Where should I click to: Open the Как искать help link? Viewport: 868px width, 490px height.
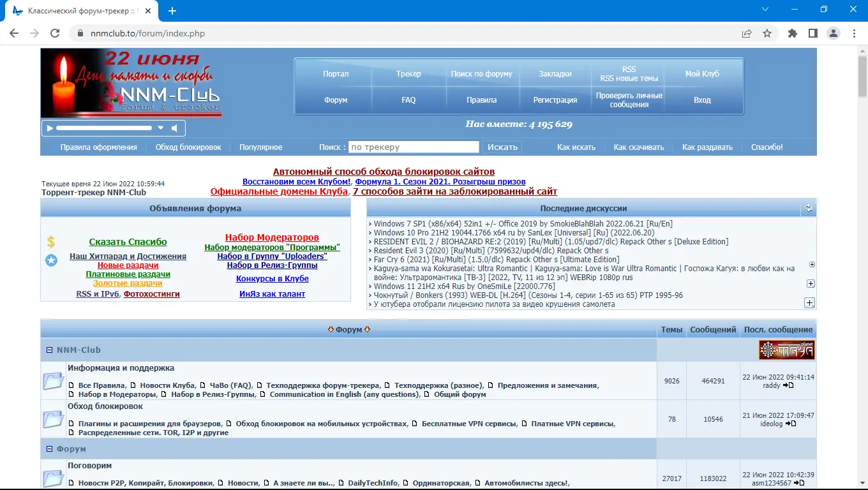[576, 147]
